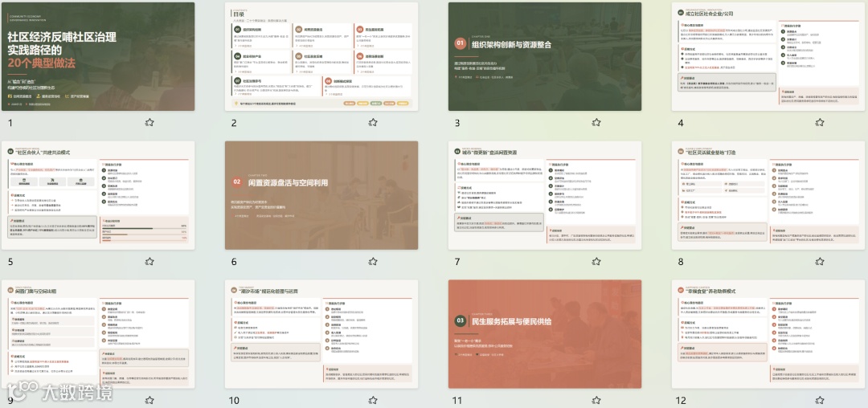Star slide 5 with its star icon
Viewport: 868px width, 408px height.
click(x=149, y=262)
